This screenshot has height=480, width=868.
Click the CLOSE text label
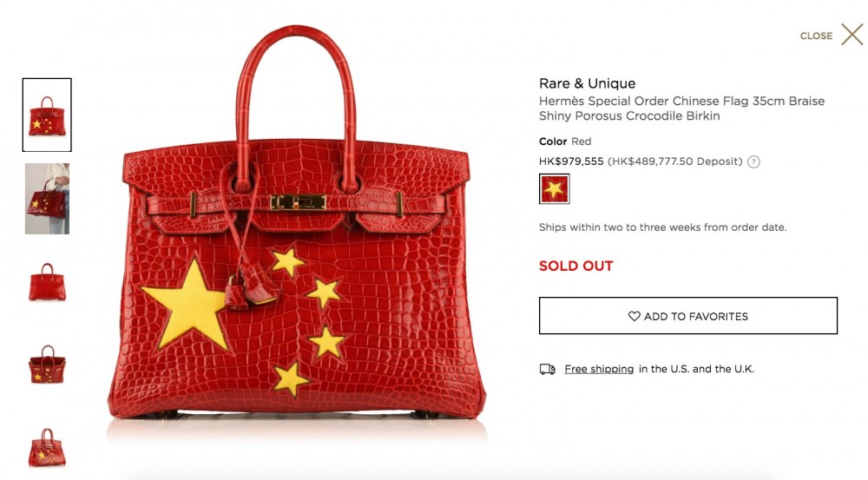[x=816, y=36]
